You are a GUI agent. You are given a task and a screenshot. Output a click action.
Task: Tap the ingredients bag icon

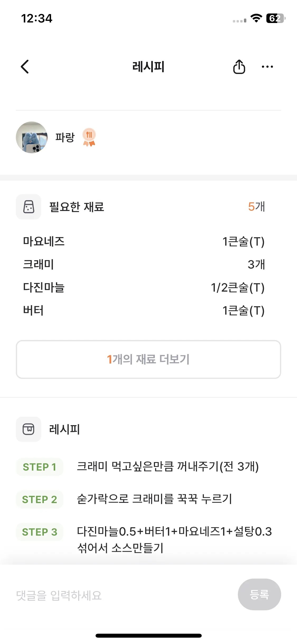pos(29,207)
